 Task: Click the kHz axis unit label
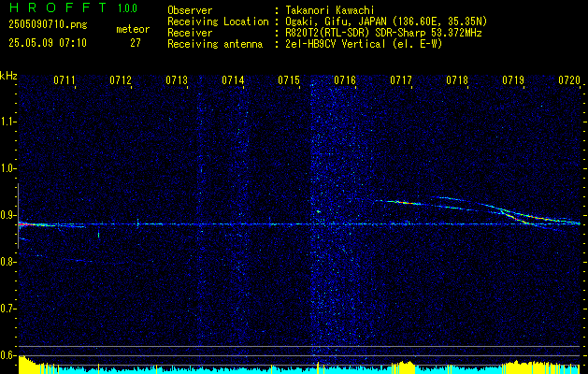[8, 76]
